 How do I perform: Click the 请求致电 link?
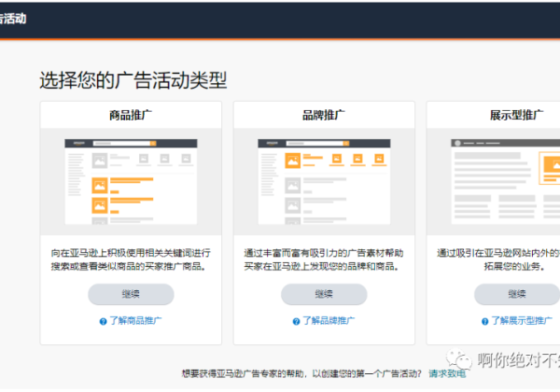447,373
